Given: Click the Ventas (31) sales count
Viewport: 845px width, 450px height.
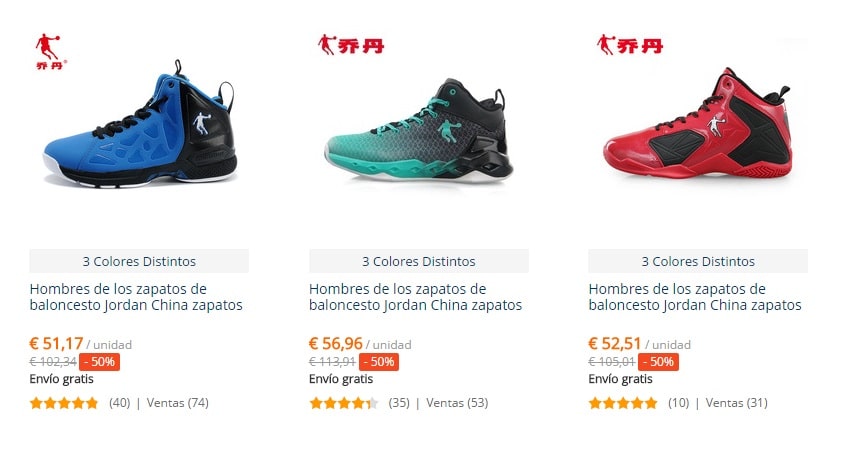Looking at the screenshot, I should click(x=737, y=403).
